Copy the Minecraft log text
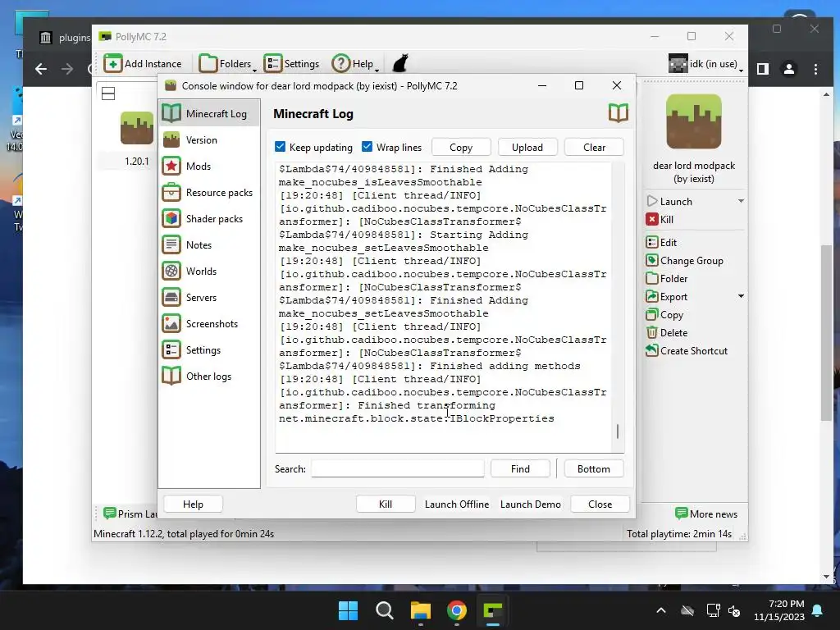 [x=461, y=148]
